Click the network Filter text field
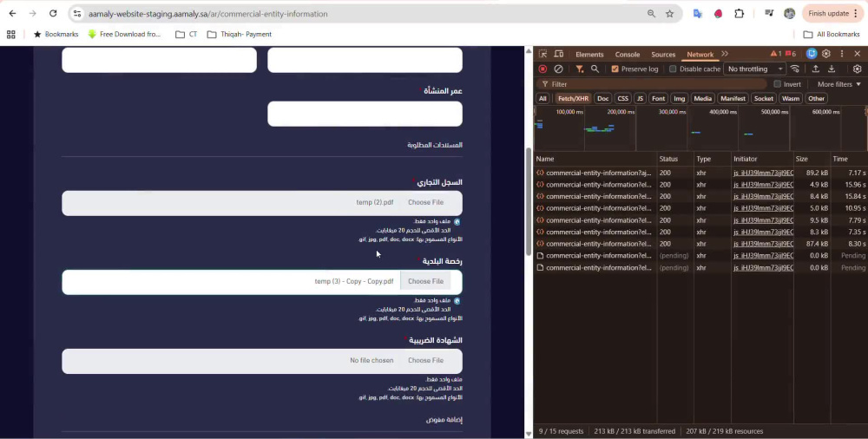Screen dimensions: 868x439 tap(652, 84)
